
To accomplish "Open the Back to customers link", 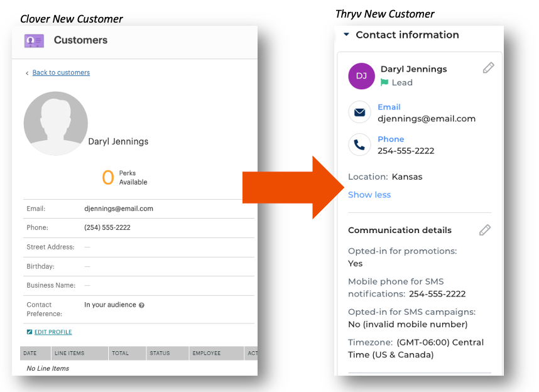I will pos(61,72).
